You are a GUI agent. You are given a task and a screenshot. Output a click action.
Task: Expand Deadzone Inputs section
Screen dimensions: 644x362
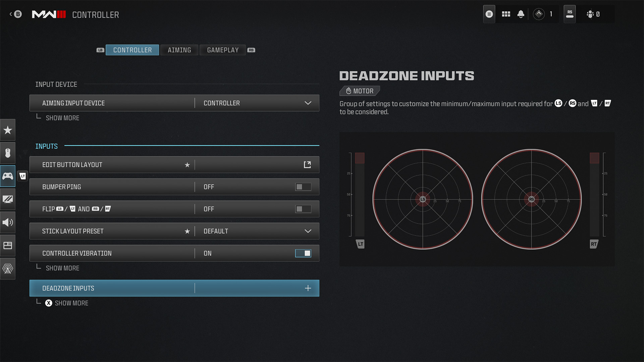[x=308, y=288]
